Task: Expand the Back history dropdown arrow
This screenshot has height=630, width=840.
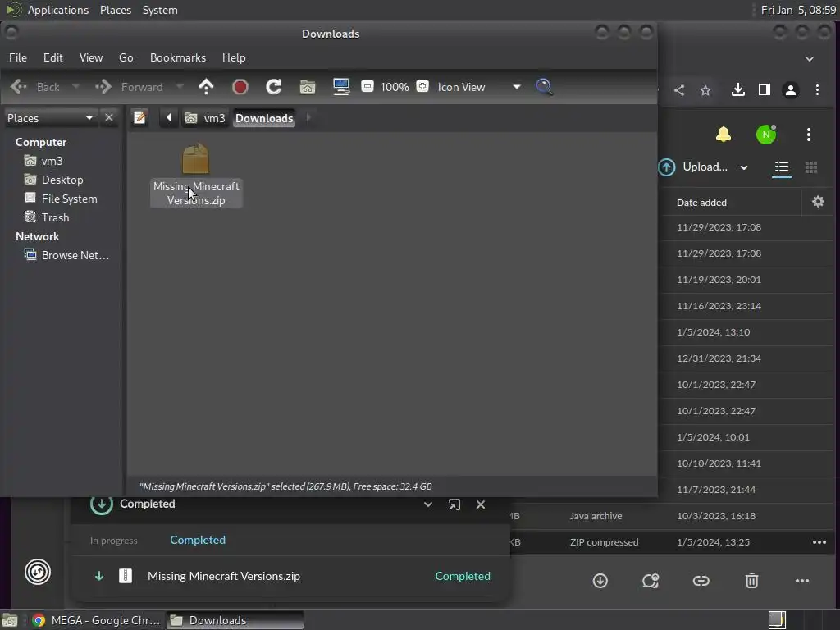Action: pos(75,87)
